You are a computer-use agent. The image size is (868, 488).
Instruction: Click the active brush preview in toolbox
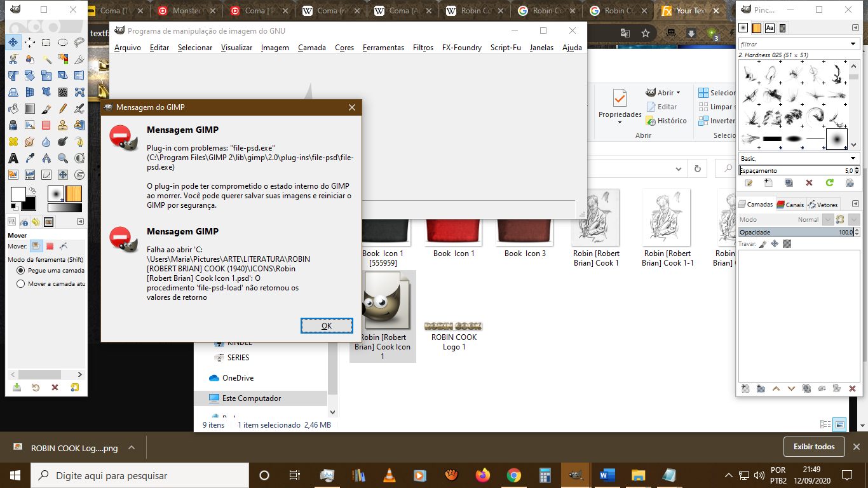pyautogui.click(x=56, y=193)
